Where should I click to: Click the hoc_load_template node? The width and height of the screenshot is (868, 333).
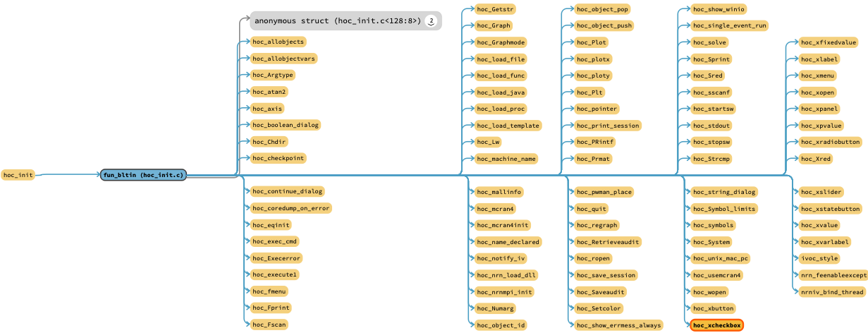tap(508, 126)
